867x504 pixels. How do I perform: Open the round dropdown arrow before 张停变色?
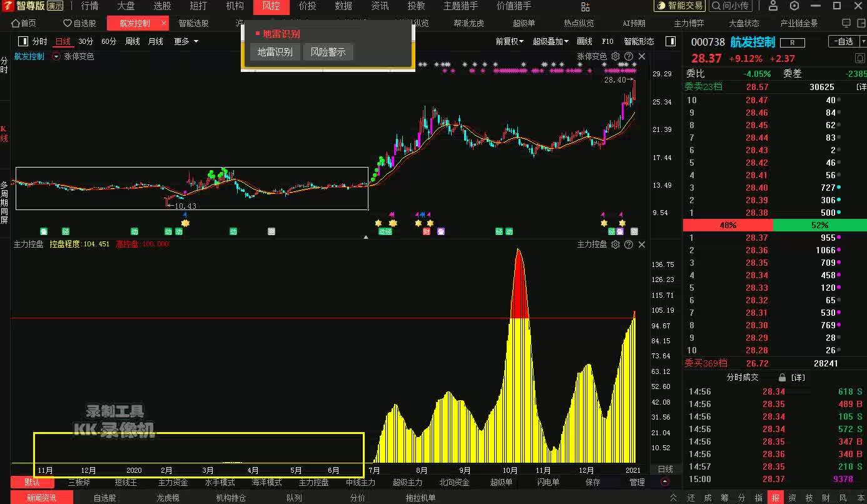coord(56,56)
